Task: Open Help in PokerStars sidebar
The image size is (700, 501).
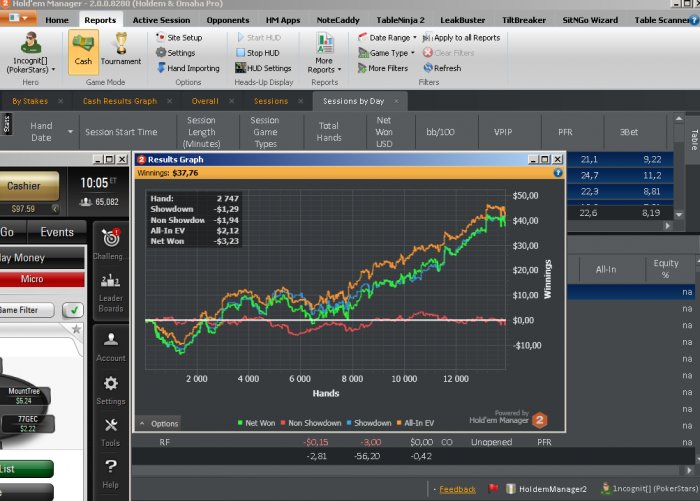Action: click(110, 474)
